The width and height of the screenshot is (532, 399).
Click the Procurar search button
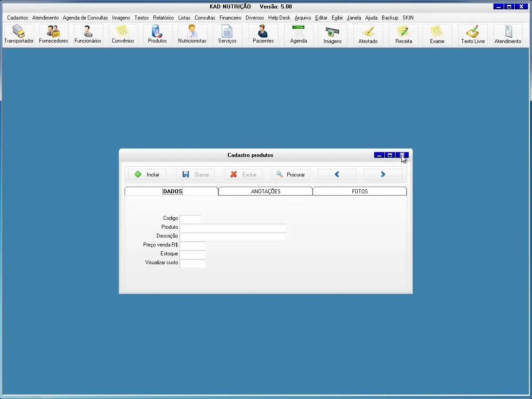(291, 174)
